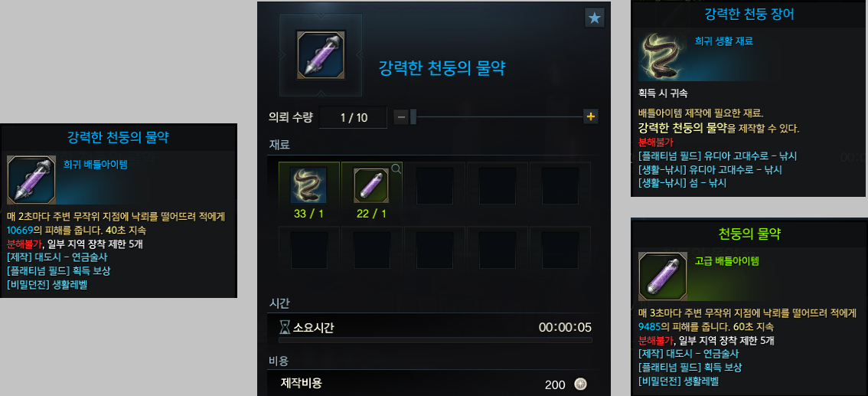
Task: Click the [비밀던전] 생활레벨 link in the left tooltip
Action: 47,285
